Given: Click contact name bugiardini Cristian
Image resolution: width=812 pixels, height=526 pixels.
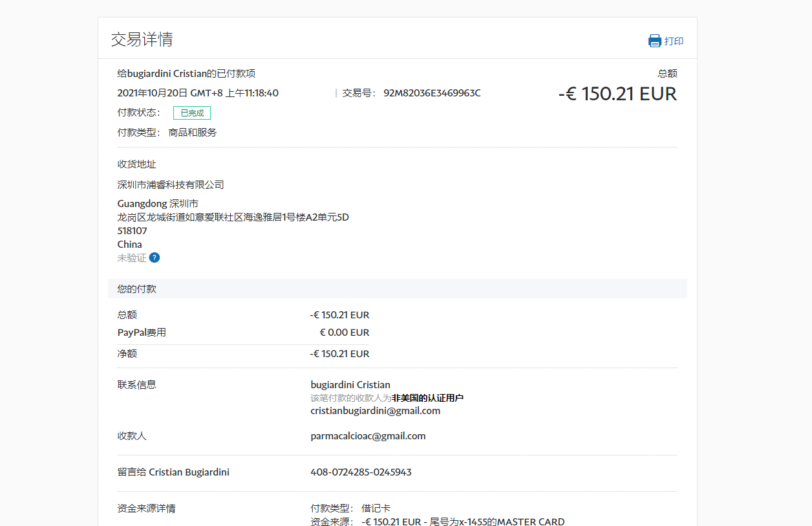Looking at the screenshot, I should tap(350, 384).
